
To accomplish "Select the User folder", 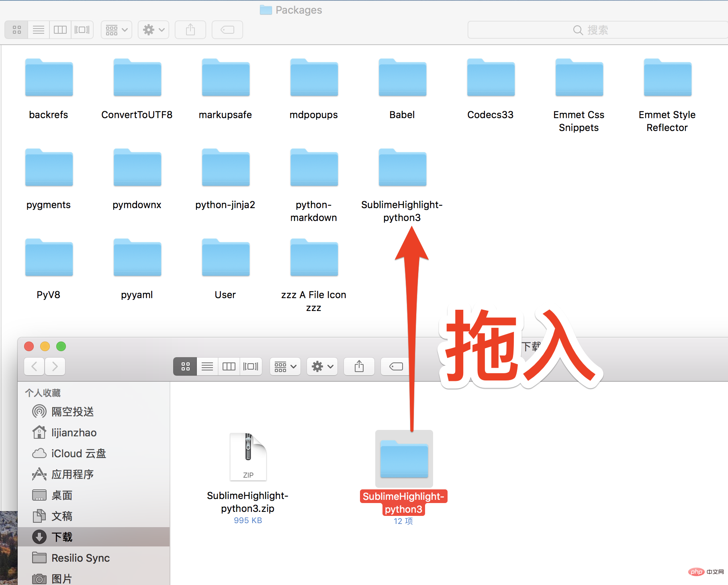I will 226,258.
